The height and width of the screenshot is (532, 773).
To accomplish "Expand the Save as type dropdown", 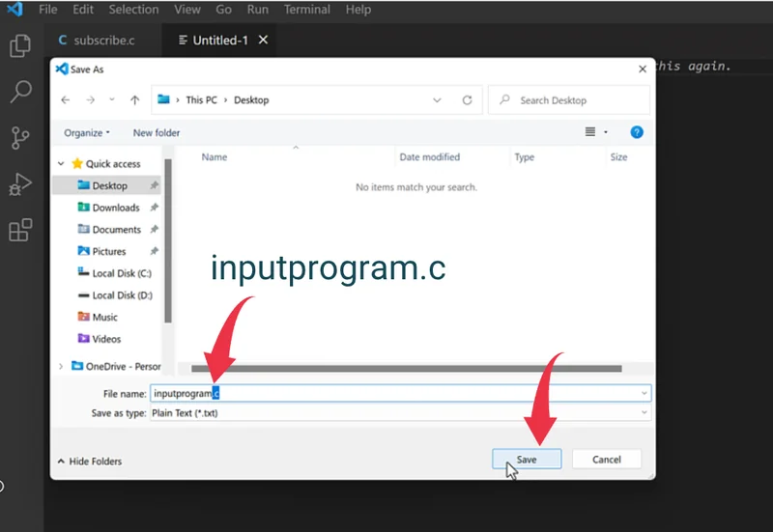I will click(x=644, y=413).
